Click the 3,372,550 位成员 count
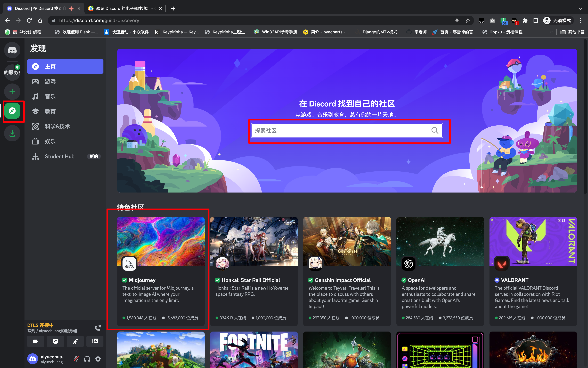The width and height of the screenshot is (588, 368). click(458, 318)
